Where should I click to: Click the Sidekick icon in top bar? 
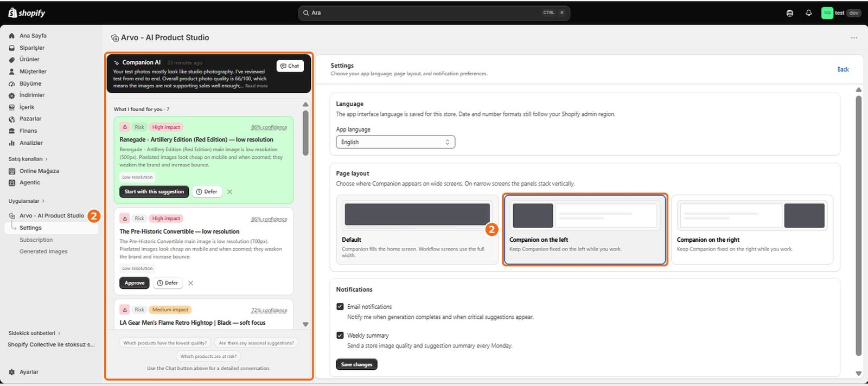point(790,13)
